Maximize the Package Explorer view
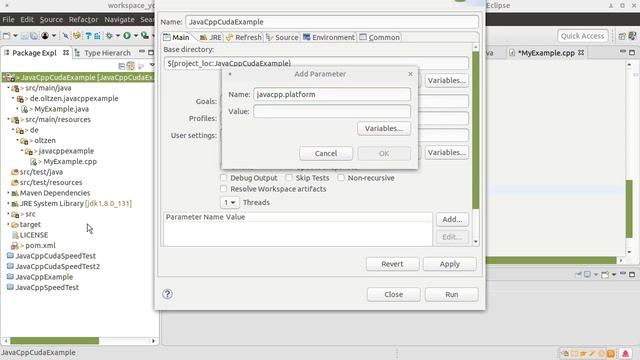Image resolution: width=640 pixels, height=360 pixels. pos(151,52)
